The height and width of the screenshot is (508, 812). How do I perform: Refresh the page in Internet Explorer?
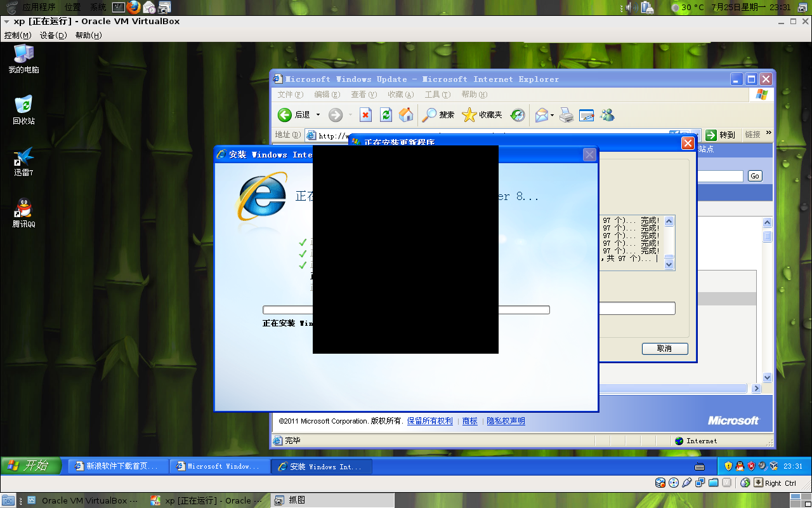tap(386, 115)
